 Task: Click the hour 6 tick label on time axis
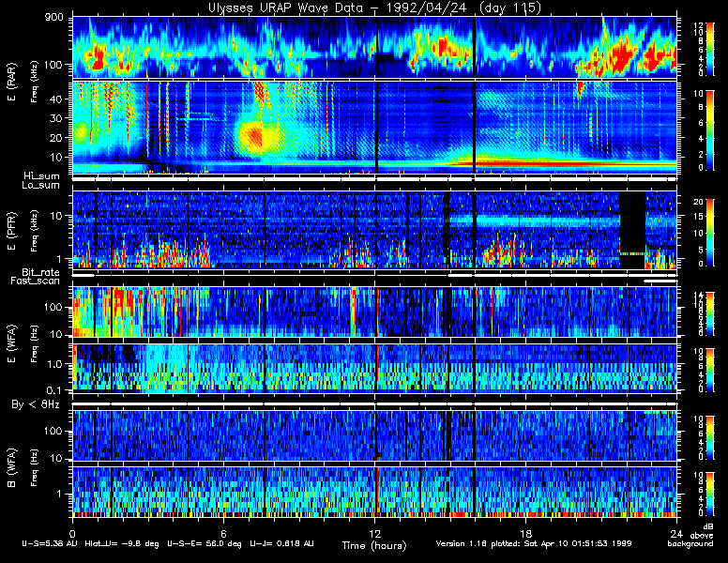point(223,533)
